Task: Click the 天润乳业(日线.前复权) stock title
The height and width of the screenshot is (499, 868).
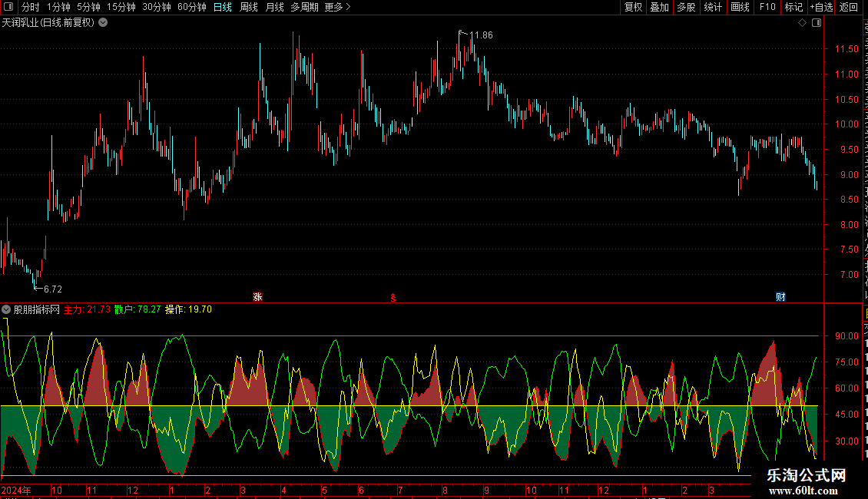Action: coord(48,23)
